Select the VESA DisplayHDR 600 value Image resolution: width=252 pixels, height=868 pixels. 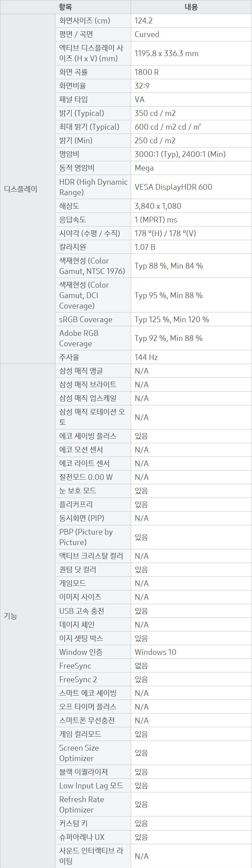[173, 187]
